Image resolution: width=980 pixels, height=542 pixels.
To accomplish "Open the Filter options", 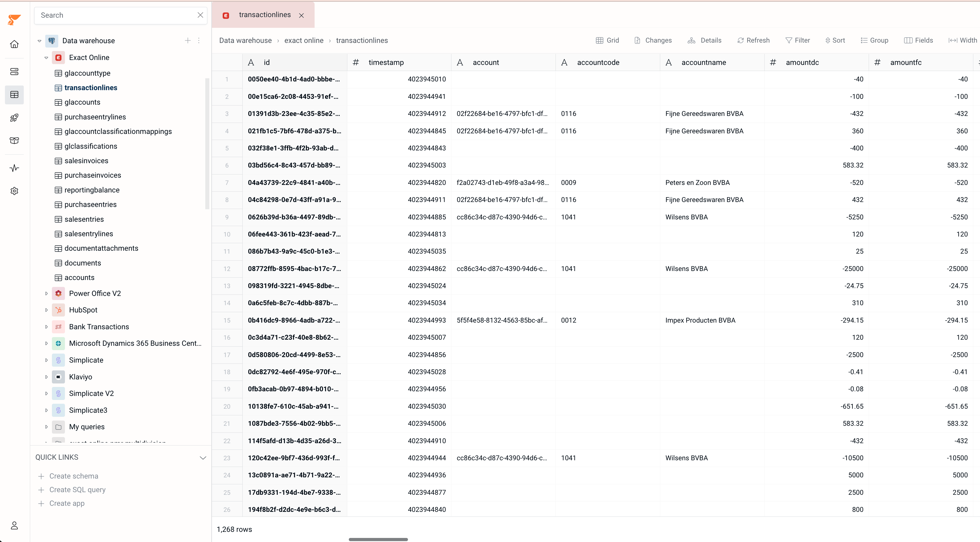I will click(x=797, y=40).
